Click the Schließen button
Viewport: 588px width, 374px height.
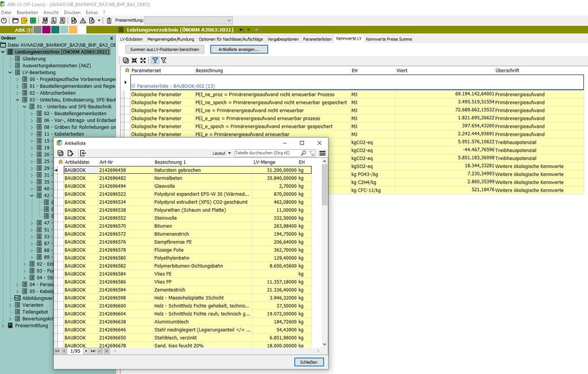click(309, 362)
